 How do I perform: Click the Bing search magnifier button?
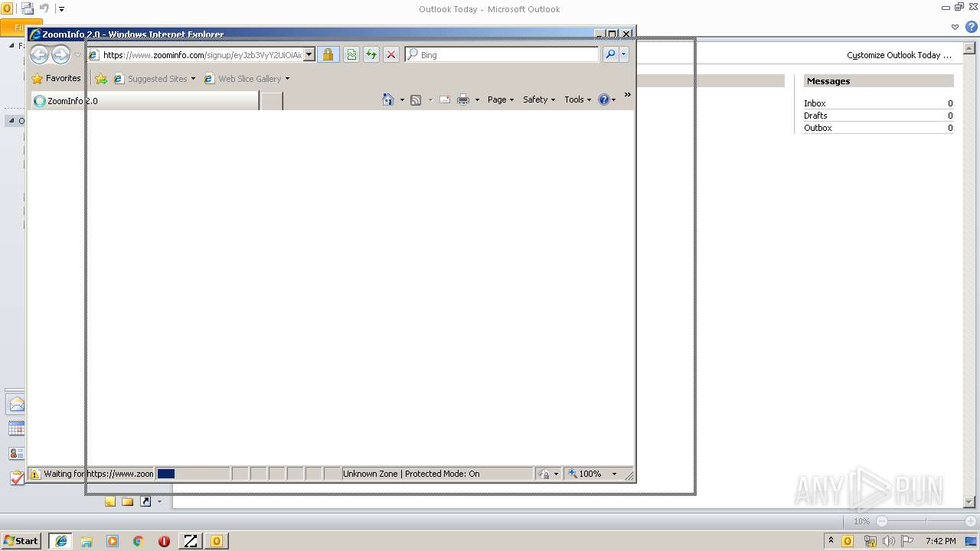pos(610,54)
